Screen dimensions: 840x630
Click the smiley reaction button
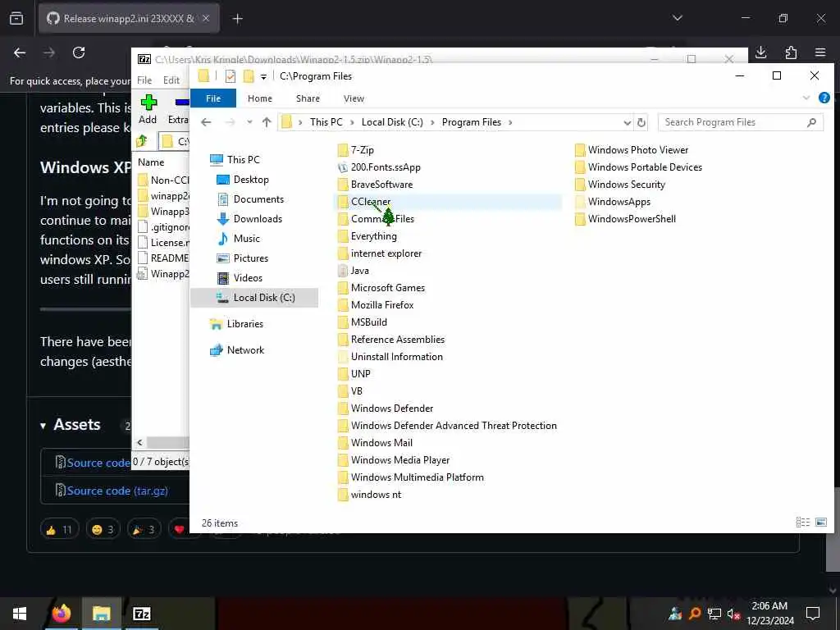click(x=103, y=529)
